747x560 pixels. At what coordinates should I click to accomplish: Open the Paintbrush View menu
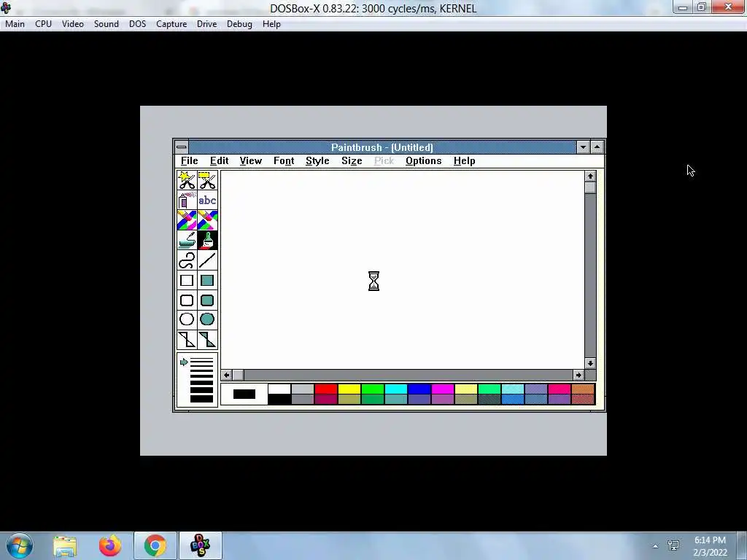[x=251, y=161]
